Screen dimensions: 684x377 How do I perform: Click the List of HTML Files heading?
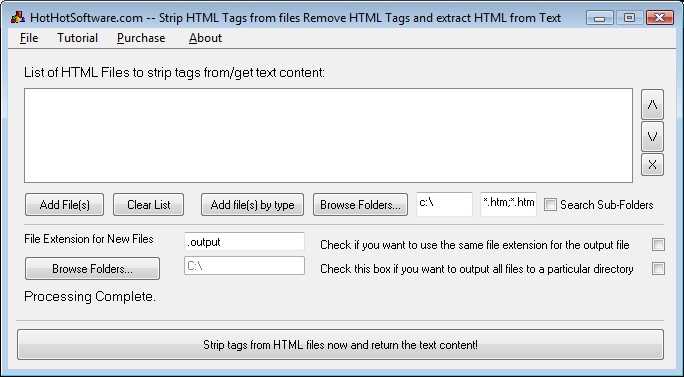click(174, 72)
